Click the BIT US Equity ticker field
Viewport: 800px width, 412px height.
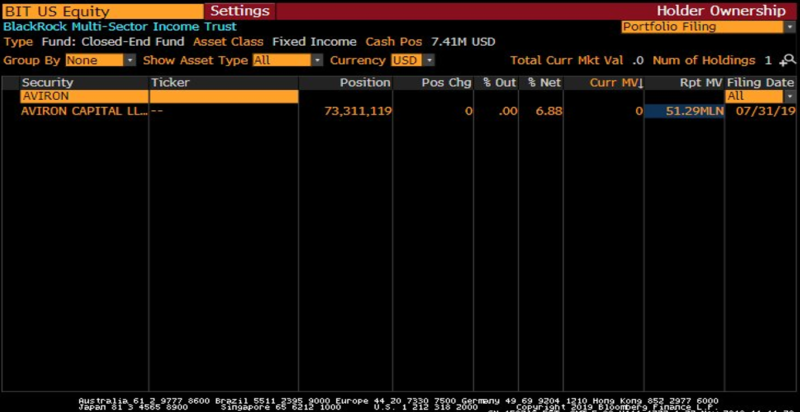click(102, 11)
